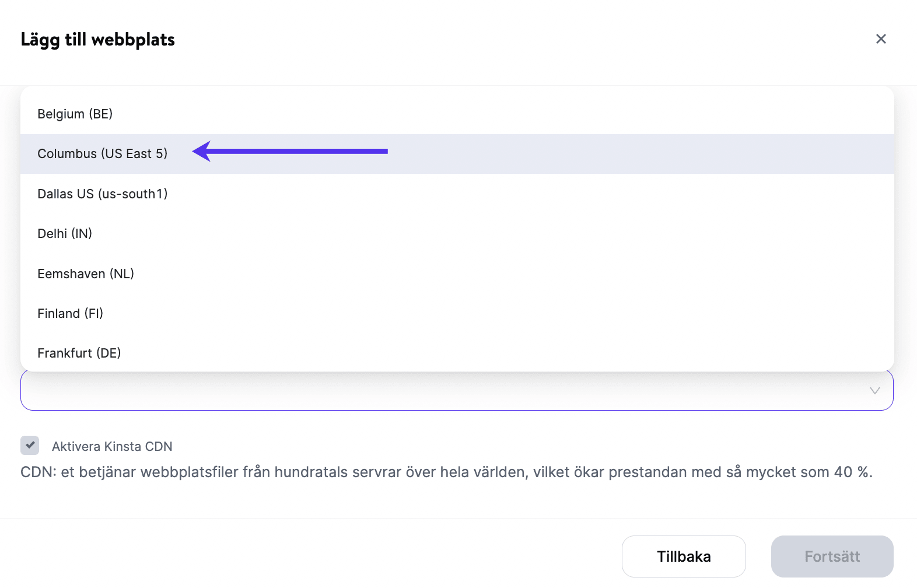Click 'CDN:' at start of description
The height and width of the screenshot is (588, 917).
[x=38, y=473]
